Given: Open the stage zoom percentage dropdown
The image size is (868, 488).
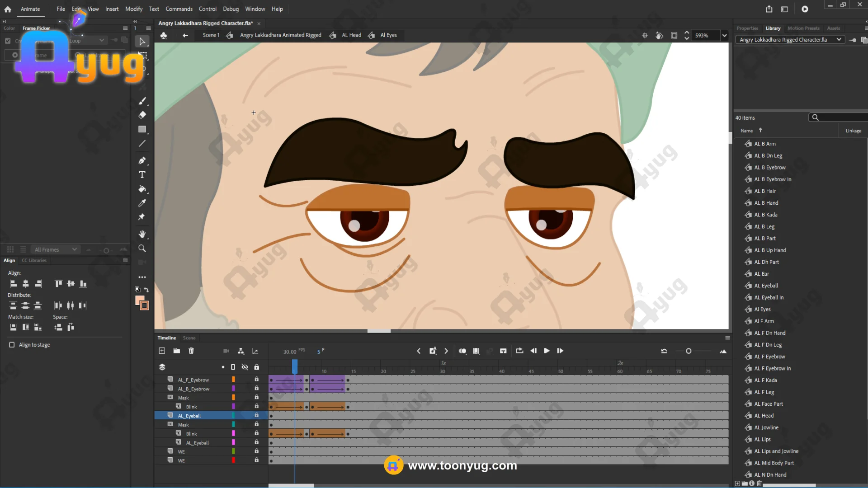Looking at the screenshot, I should [x=724, y=35].
